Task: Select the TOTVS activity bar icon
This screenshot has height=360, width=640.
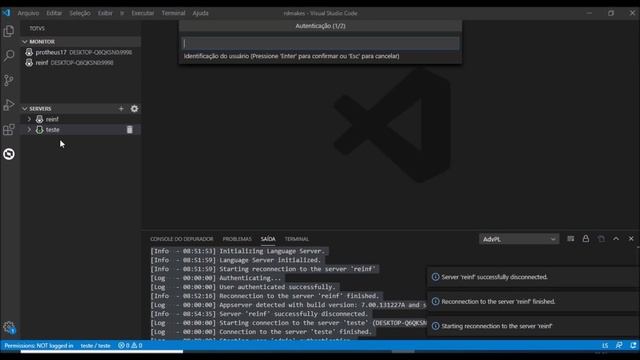Action: (x=9, y=154)
